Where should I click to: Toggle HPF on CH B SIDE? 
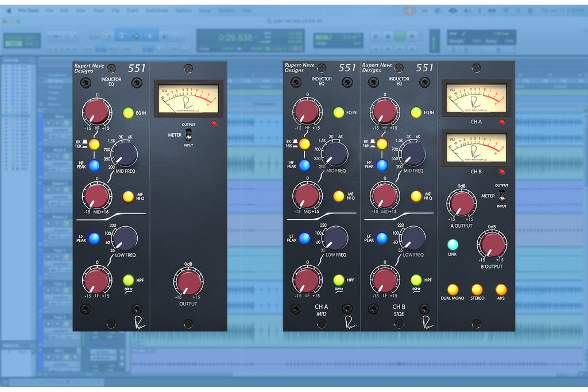click(x=416, y=280)
